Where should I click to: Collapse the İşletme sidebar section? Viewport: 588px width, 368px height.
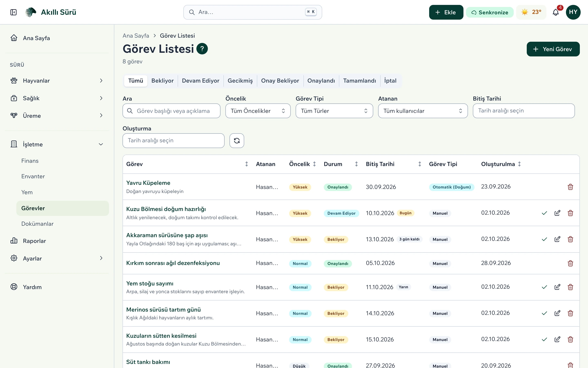point(57,144)
